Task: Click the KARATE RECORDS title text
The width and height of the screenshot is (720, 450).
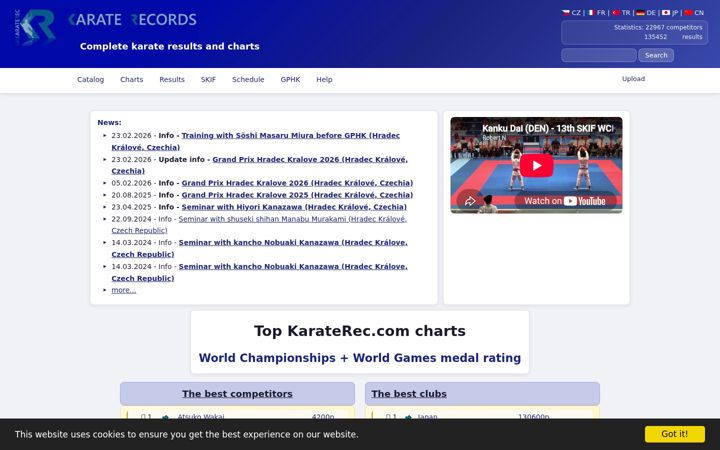Action: [132, 20]
